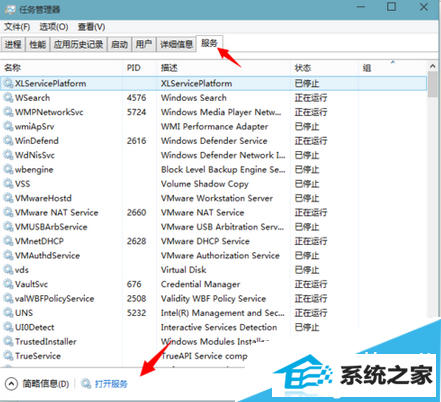Sort services by 状态 column header
The image size is (441, 402).
[x=324, y=68]
